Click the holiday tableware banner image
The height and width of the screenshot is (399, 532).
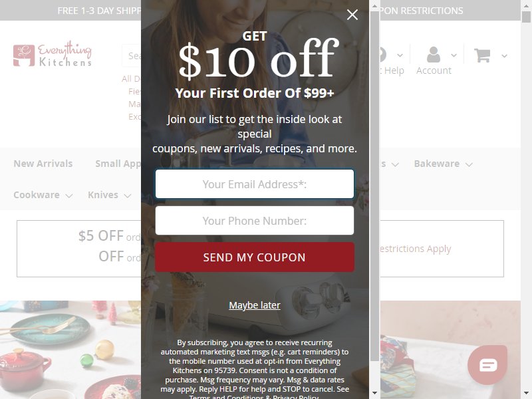pos(70,350)
